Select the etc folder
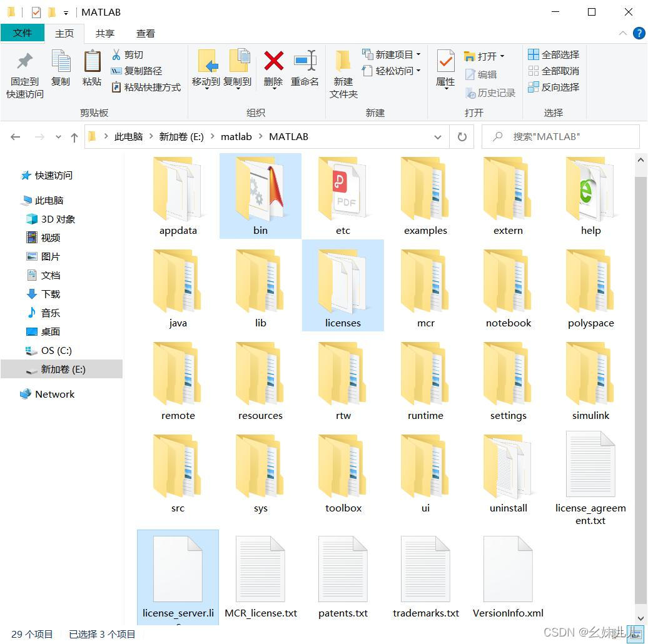The height and width of the screenshot is (644, 648). (x=343, y=196)
